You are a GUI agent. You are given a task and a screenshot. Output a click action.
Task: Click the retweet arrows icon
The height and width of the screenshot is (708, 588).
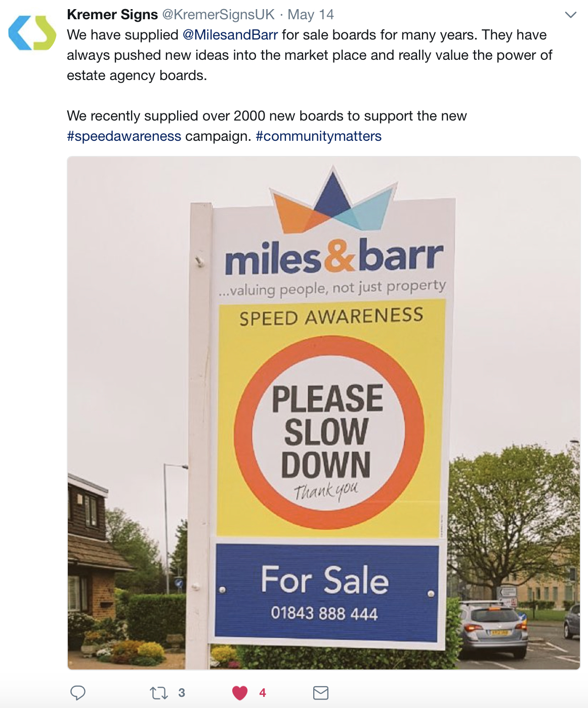pyautogui.click(x=159, y=692)
